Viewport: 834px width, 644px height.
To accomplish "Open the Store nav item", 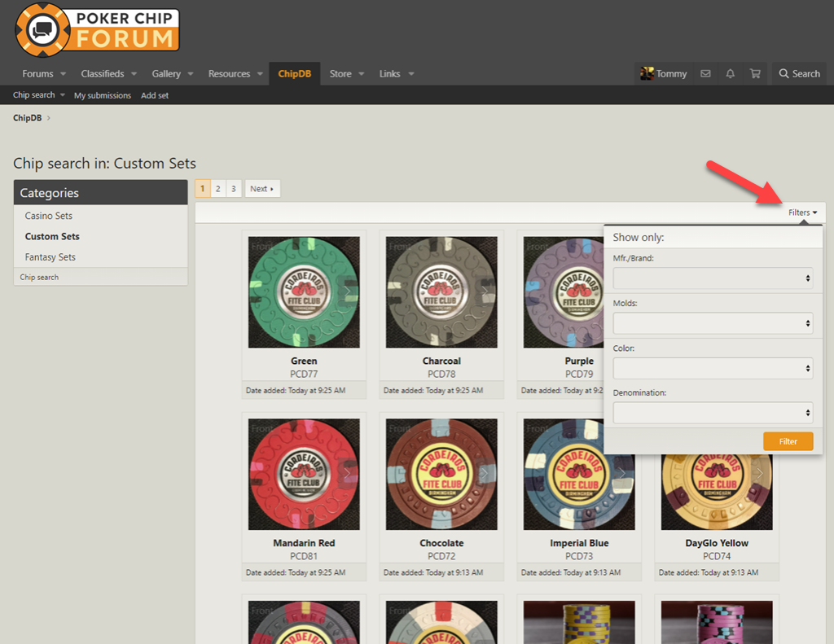I will 340,73.
